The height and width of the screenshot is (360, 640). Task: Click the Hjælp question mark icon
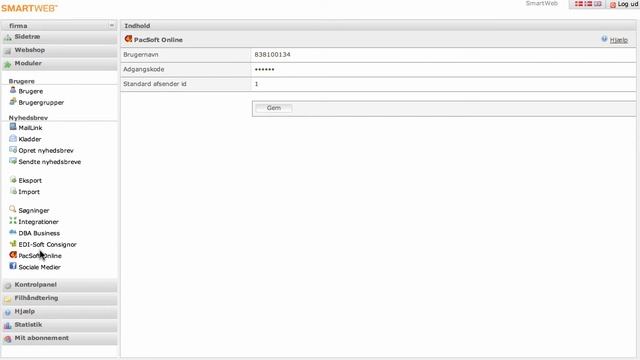[604, 39]
